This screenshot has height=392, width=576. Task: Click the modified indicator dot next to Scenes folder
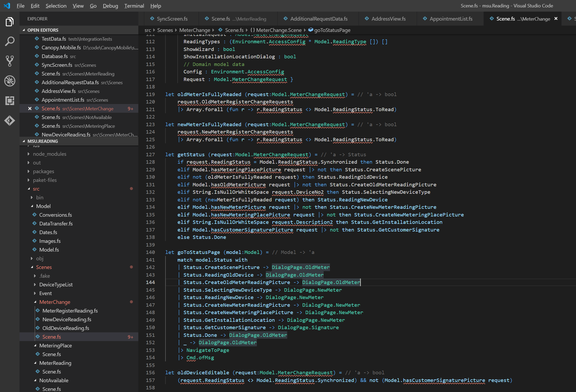[x=132, y=267]
